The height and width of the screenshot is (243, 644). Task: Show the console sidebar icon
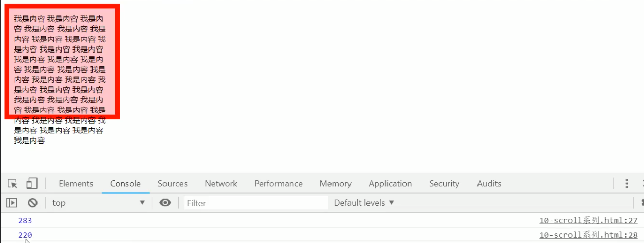11,203
